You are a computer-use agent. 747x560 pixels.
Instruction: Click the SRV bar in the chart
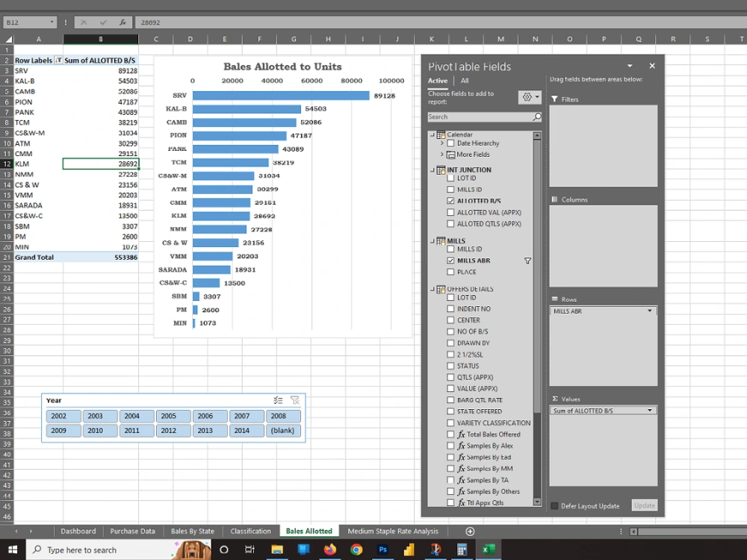click(281, 96)
